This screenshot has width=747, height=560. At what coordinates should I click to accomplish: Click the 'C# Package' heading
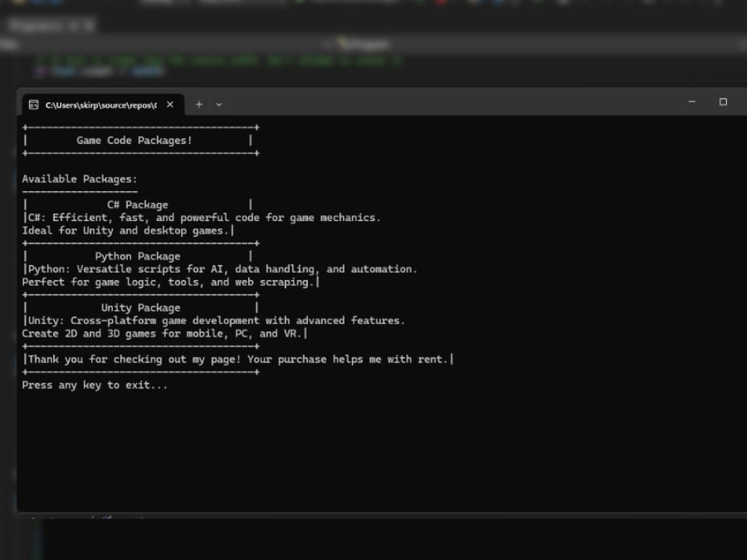[x=137, y=205]
